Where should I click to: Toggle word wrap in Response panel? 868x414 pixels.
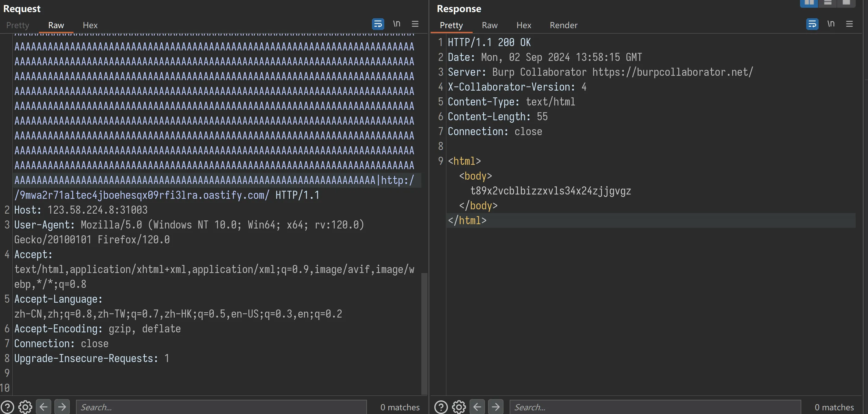pyautogui.click(x=812, y=24)
